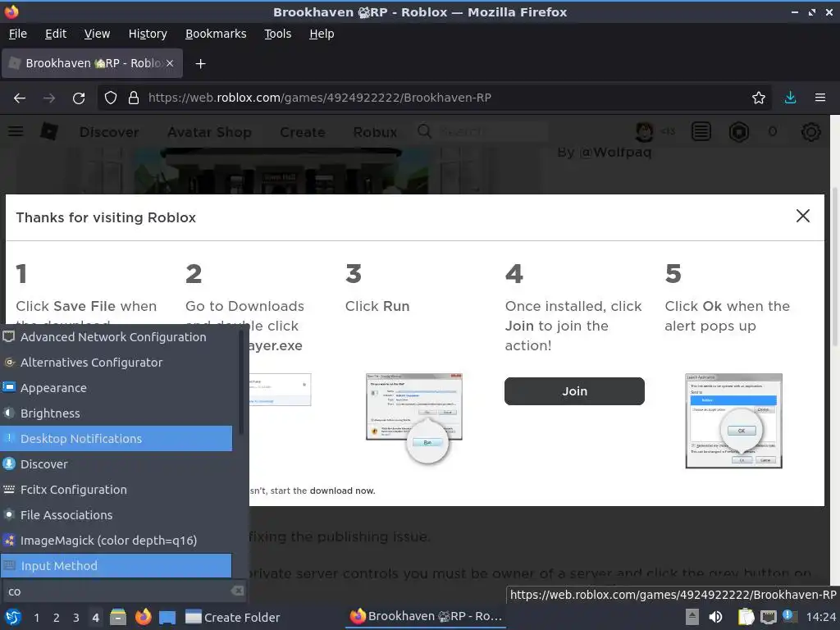Open the network tray icon
Viewport: 840px width, 630px height.
[768, 617]
